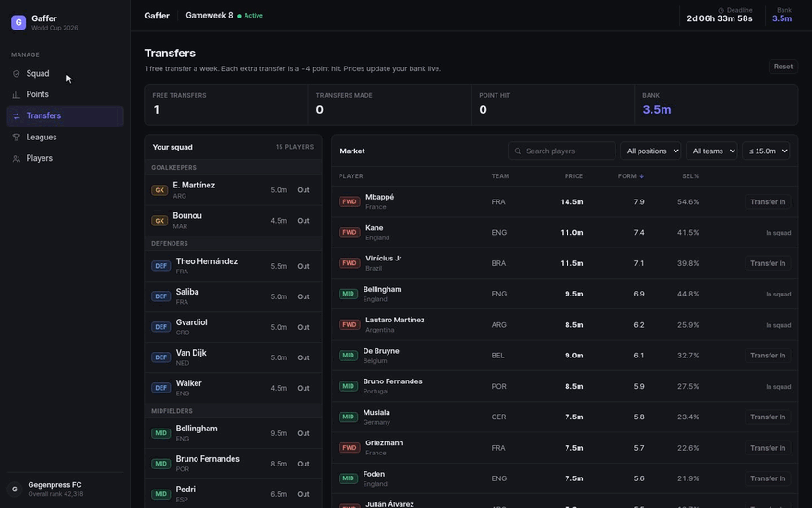Image resolution: width=812 pixels, height=508 pixels.
Task: Click the DEF badge beside Theo Hernández
Action: (x=161, y=266)
